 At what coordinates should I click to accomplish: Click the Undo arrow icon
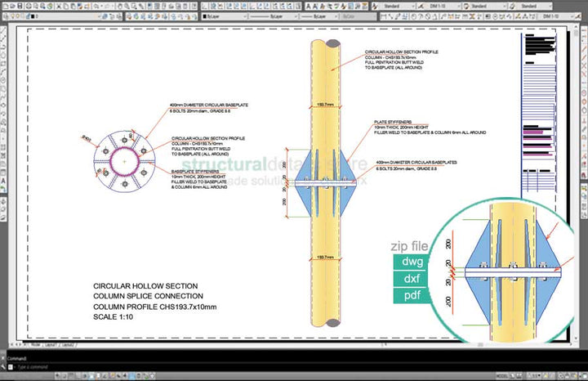click(x=96, y=7)
